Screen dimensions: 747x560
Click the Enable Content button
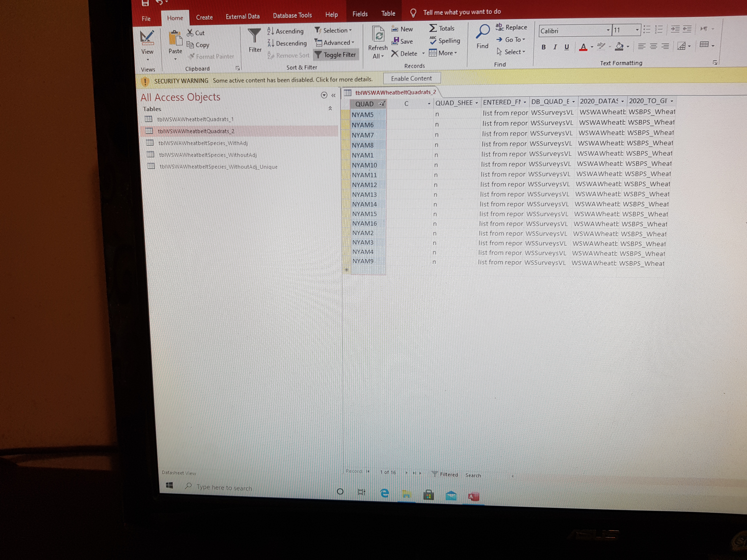[x=412, y=78]
